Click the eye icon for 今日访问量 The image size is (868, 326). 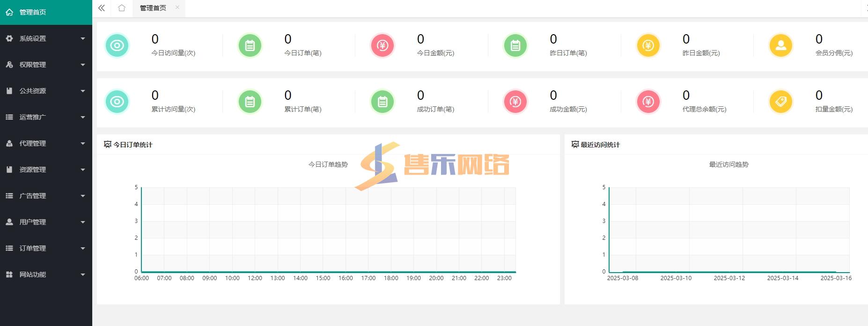(117, 45)
